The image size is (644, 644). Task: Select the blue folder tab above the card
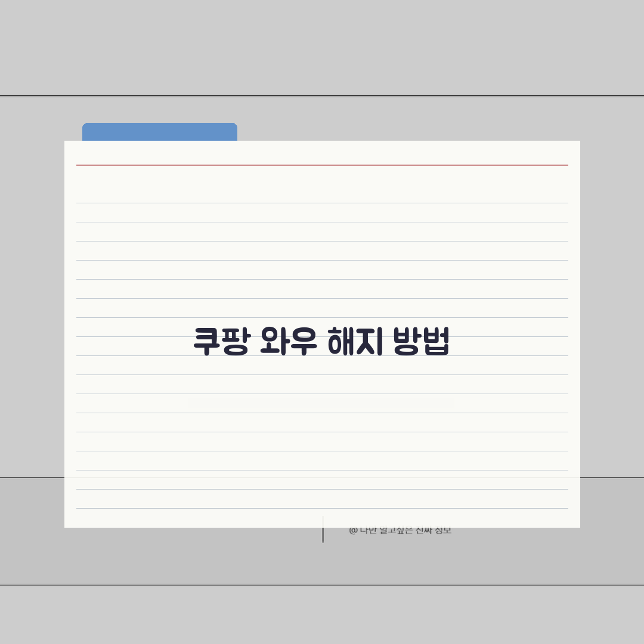point(160,132)
